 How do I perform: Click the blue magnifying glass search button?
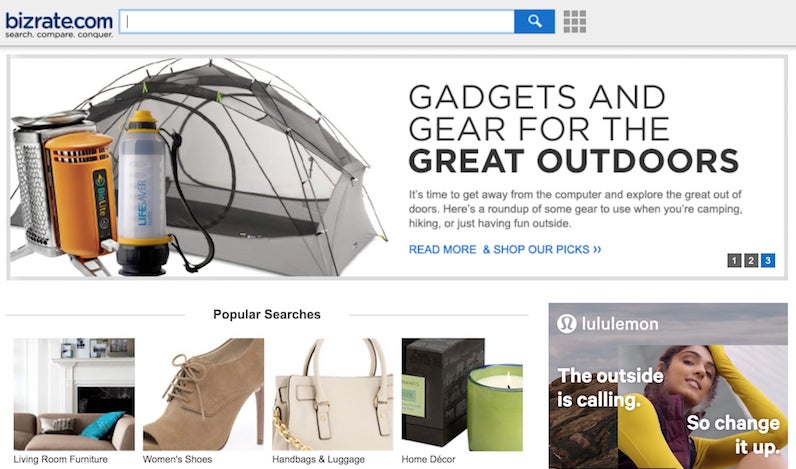tap(534, 21)
